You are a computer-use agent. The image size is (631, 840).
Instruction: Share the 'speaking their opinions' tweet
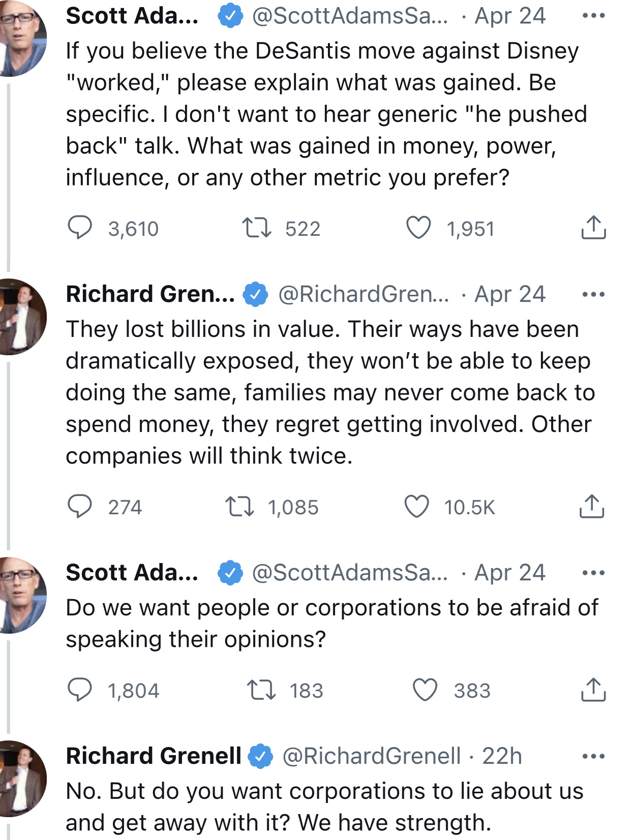click(x=593, y=690)
